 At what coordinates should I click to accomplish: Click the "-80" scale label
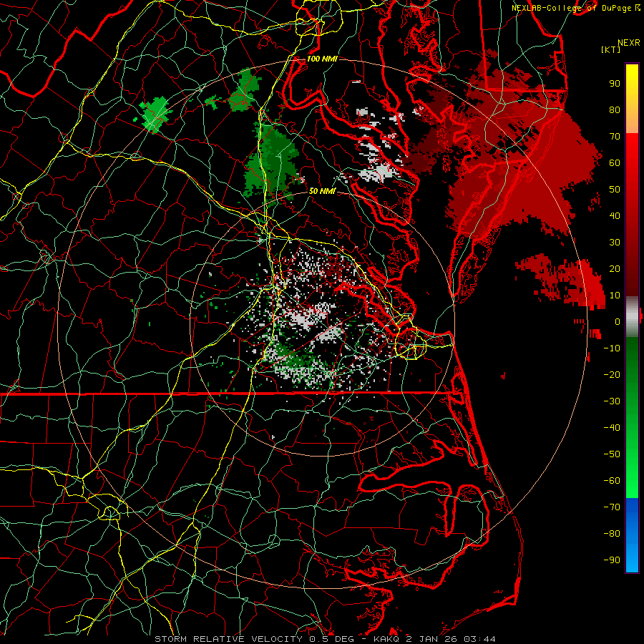click(x=612, y=534)
